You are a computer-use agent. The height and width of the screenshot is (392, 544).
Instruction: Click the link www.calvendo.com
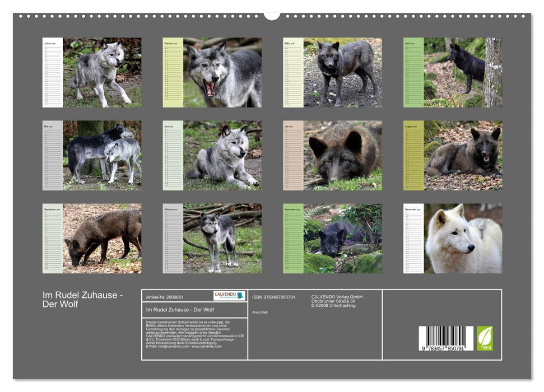(206, 346)
